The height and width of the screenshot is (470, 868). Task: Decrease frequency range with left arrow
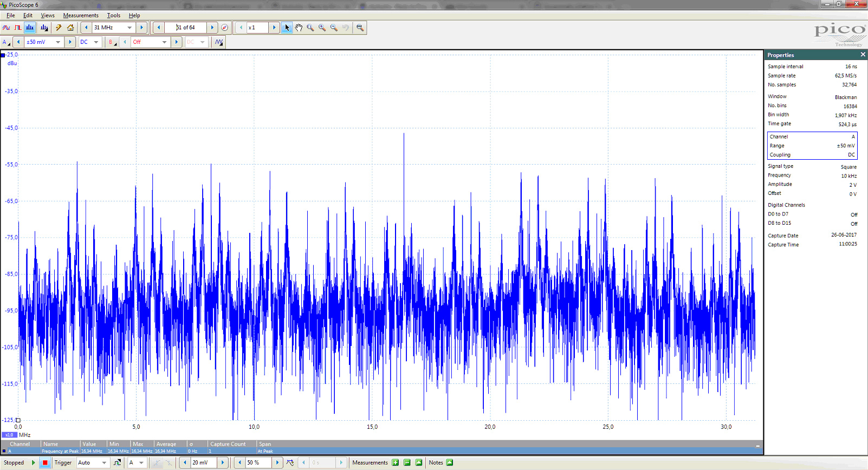86,28
